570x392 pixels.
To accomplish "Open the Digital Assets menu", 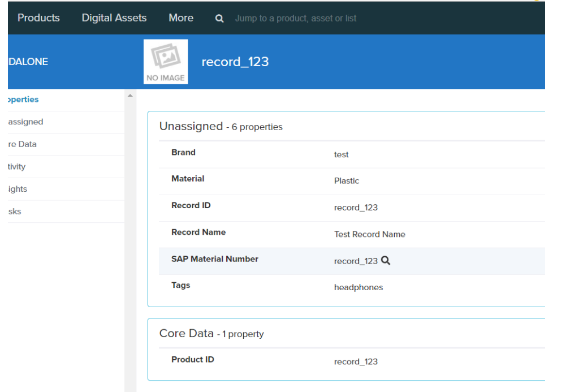I will [114, 18].
